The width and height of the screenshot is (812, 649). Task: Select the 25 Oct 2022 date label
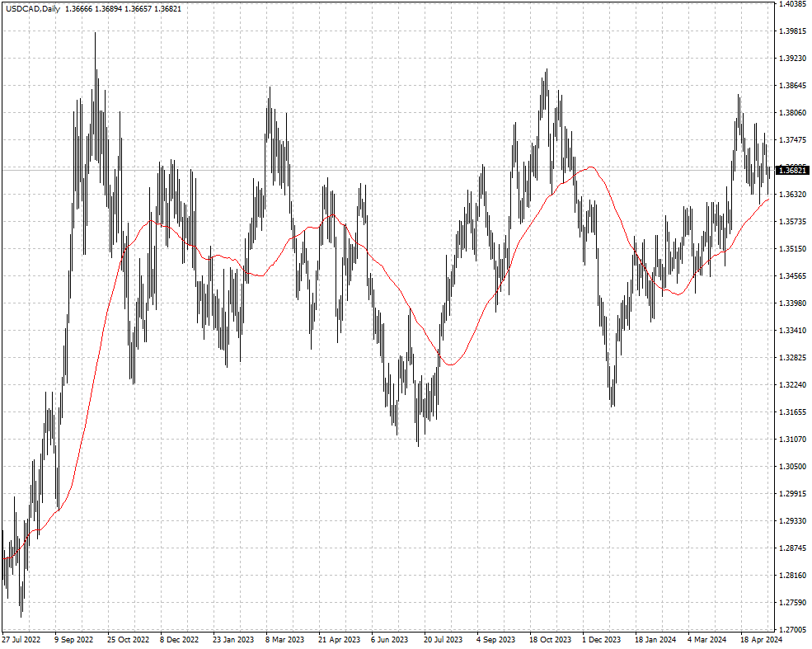[x=128, y=640]
